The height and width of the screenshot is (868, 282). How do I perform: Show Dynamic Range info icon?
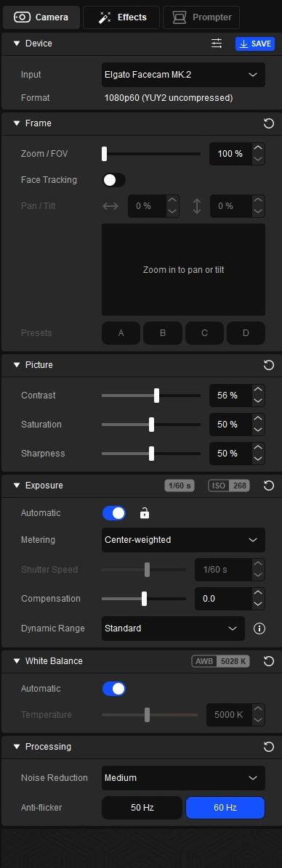tap(259, 629)
